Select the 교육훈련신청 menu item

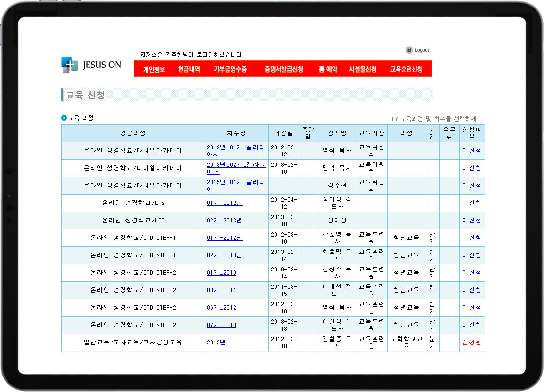tap(406, 69)
